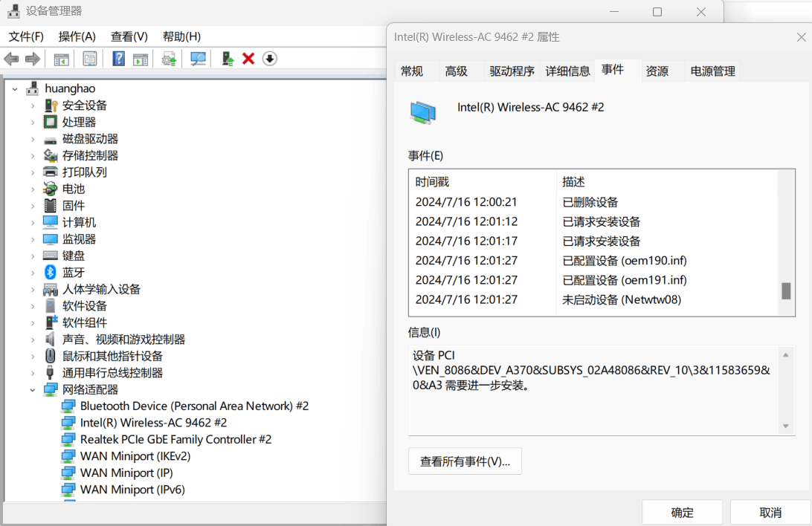812x526 pixels.
Task: Expand the 磁盘驱动器 category
Action: click(33, 139)
